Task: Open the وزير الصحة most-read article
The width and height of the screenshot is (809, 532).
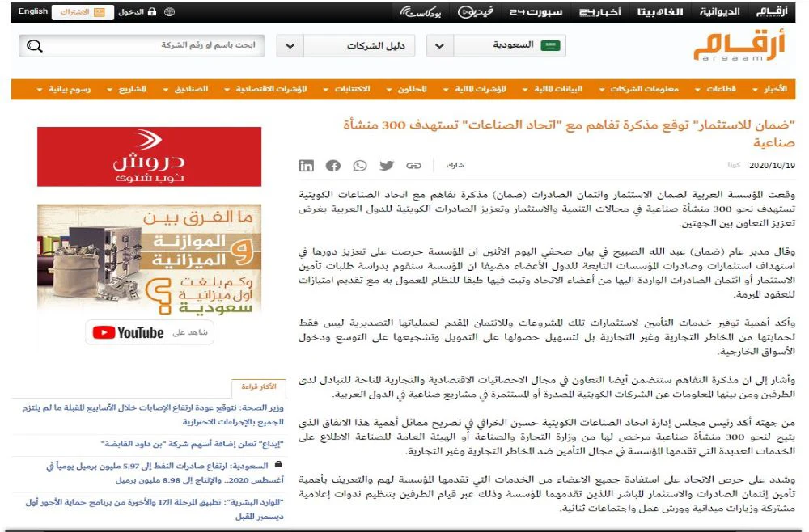Action: [x=153, y=415]
